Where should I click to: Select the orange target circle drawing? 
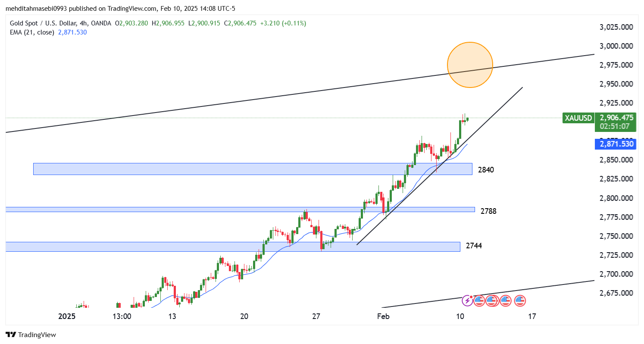pos(470,65)
